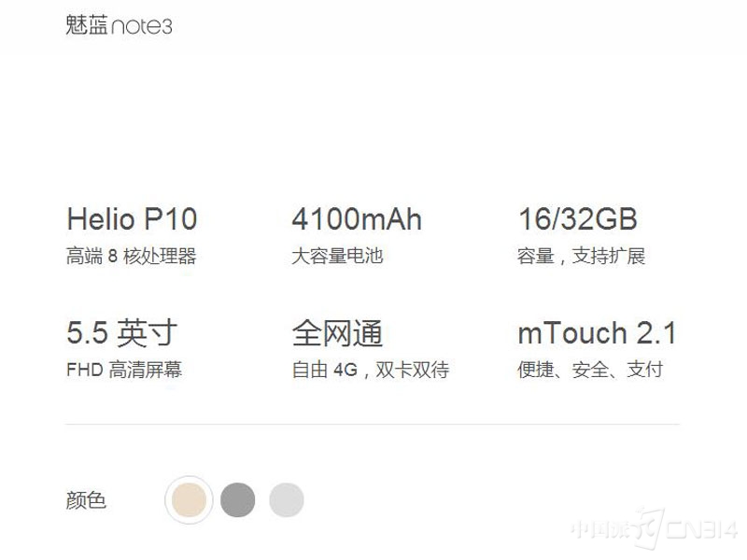Image resolution: width=747 pixels, height=560 pixels.
Task: Click the horizontal divider line above colors
Action: click(x=373, y=424)
